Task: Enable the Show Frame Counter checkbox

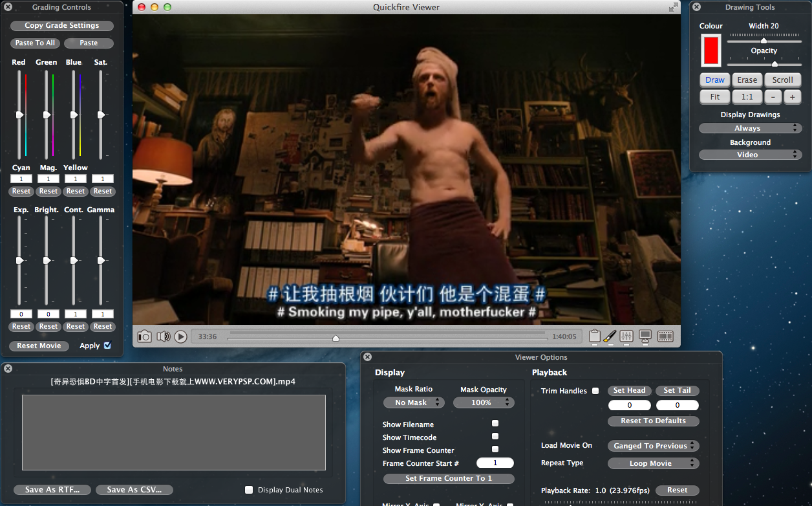Action: [495, 449]
